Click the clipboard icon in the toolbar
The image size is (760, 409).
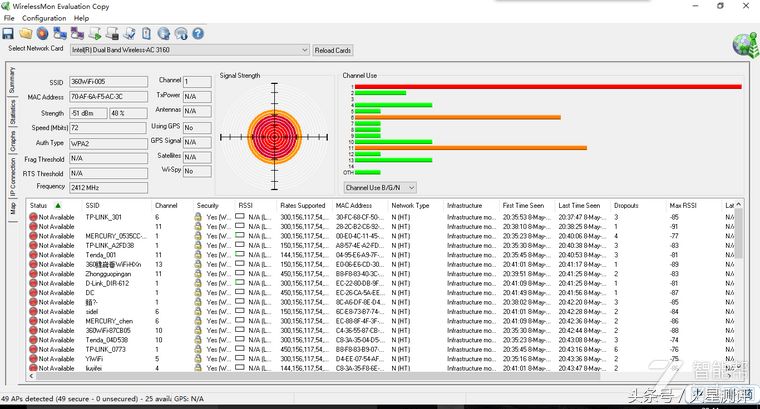pos(145,33)
